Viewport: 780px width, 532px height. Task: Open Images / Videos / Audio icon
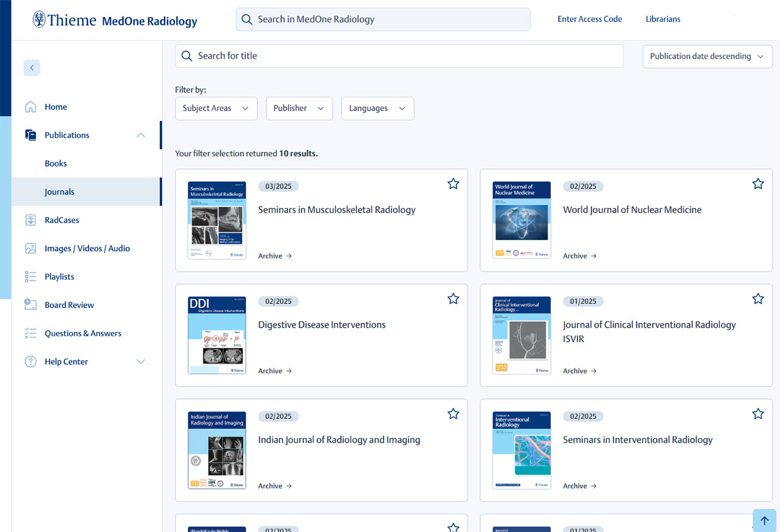(30, 249)
